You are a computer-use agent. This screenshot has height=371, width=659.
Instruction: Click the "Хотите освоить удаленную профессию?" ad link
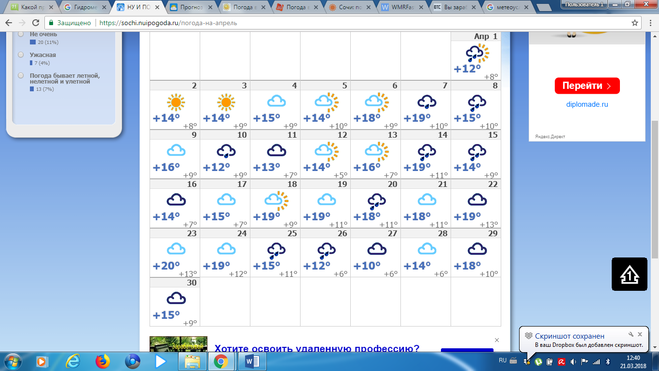316,348
